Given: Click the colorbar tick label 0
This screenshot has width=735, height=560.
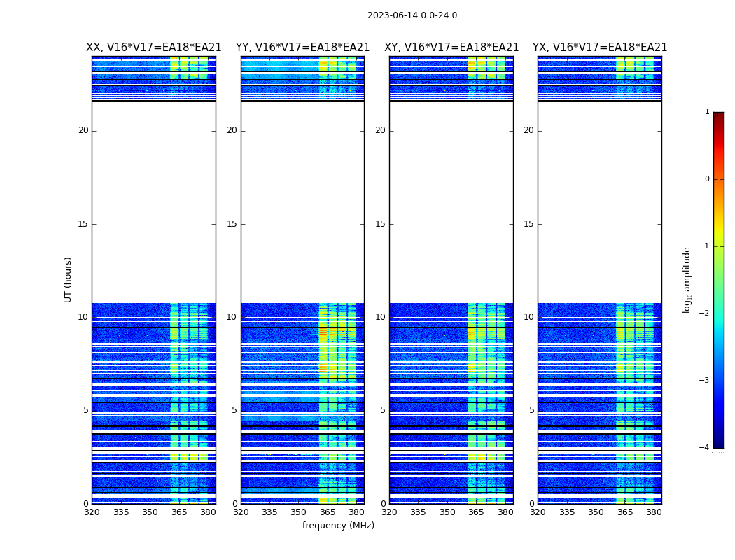Looking at the screenshot, I should tap(707, 179).
